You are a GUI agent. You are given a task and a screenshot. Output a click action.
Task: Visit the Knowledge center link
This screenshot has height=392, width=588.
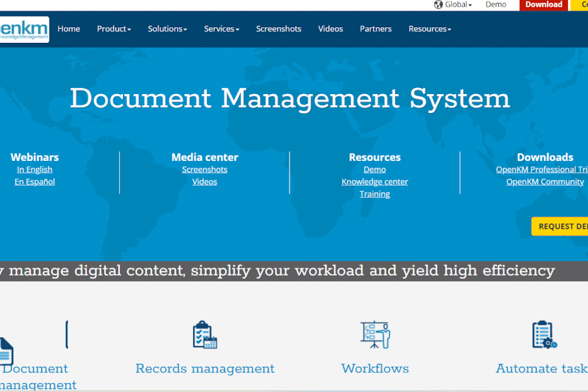click(375, 182)
